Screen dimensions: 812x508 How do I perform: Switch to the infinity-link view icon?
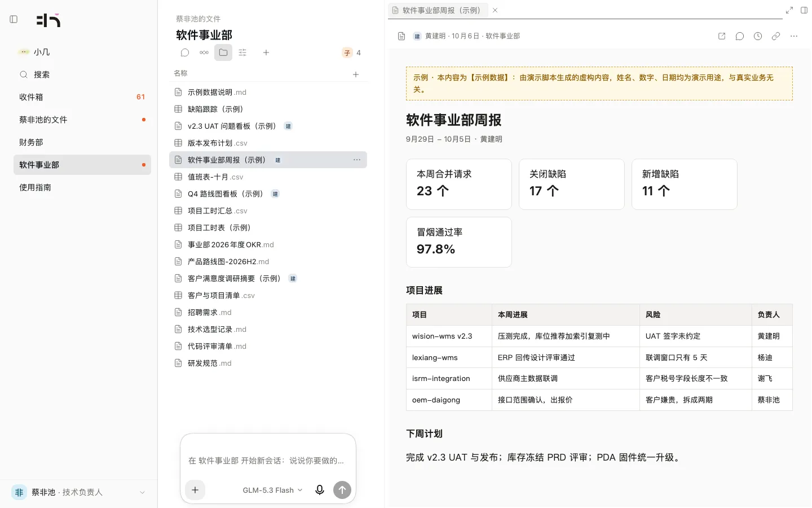pyautogui.click(x=204, y=52)
